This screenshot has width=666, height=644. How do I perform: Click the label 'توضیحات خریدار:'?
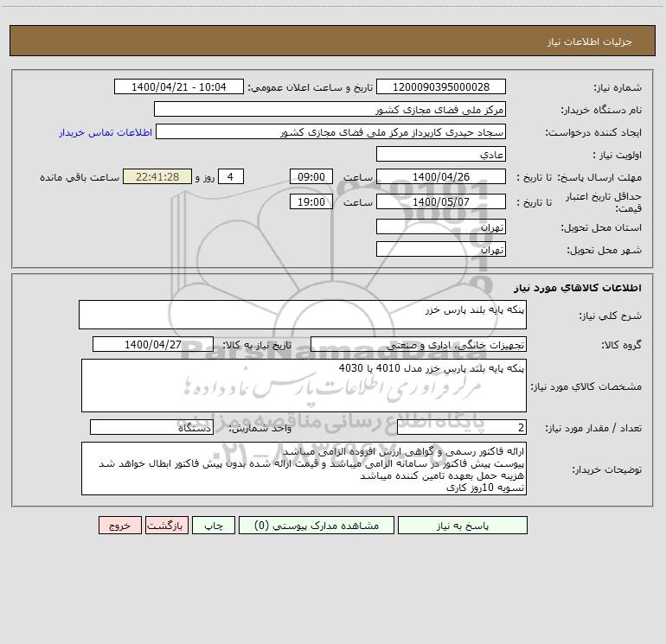coord(607,469)
